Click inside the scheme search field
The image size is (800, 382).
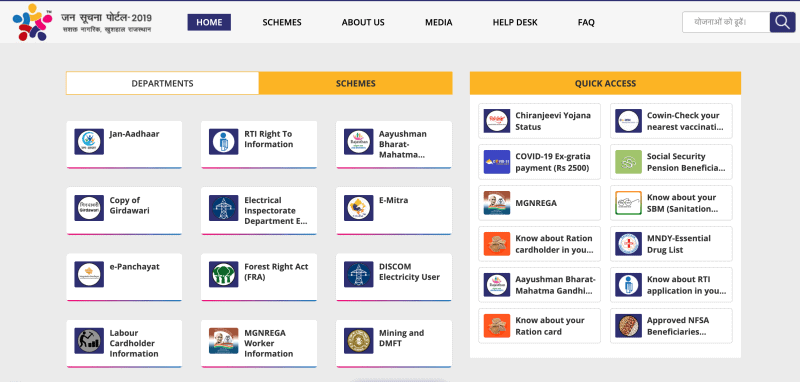(x=726, y=22)
